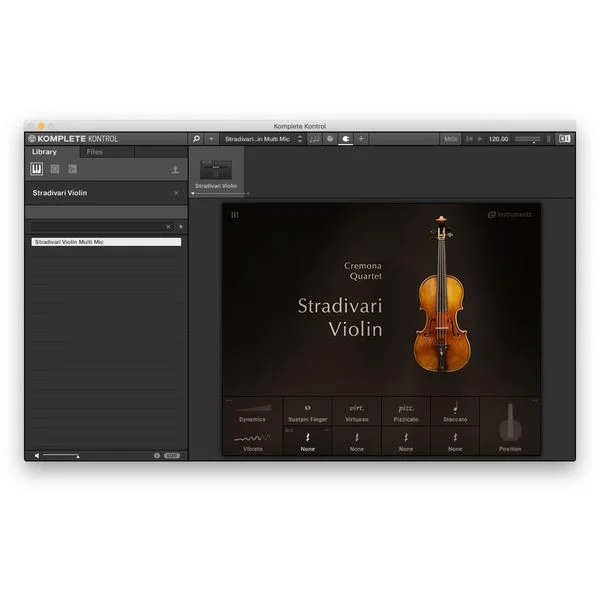Select the None slot below Virtuoso
Screen dimensions: 600x600
coord(357,441)
